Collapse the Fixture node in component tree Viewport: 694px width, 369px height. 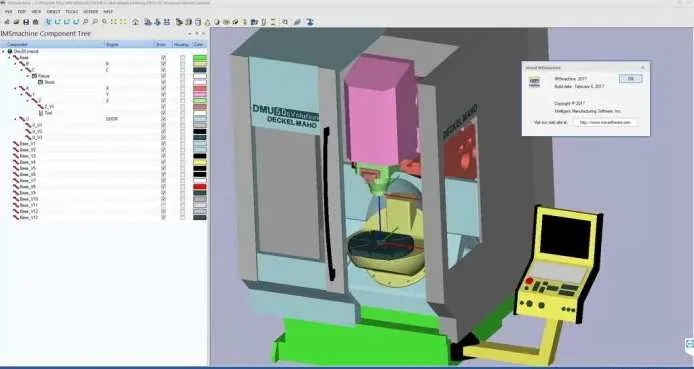(28, 76)
